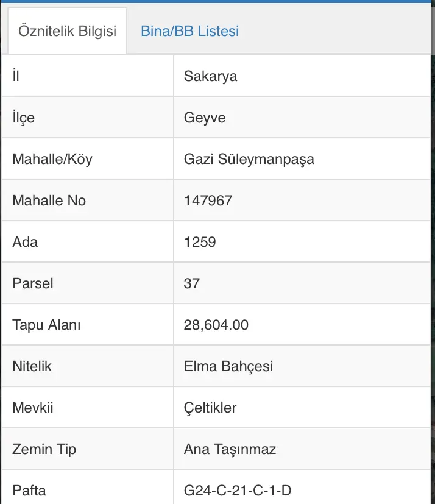Image resolution: width=435 pixels, height=504 pixels.
Task: Click the Nitelik label cell
Action: coord(88,366)
